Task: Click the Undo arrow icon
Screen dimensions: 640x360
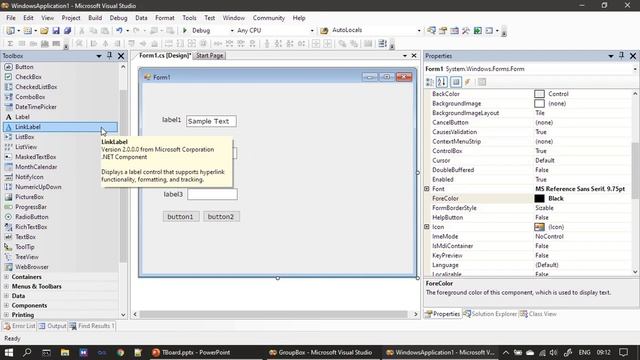Action: (x=119, y=31)
